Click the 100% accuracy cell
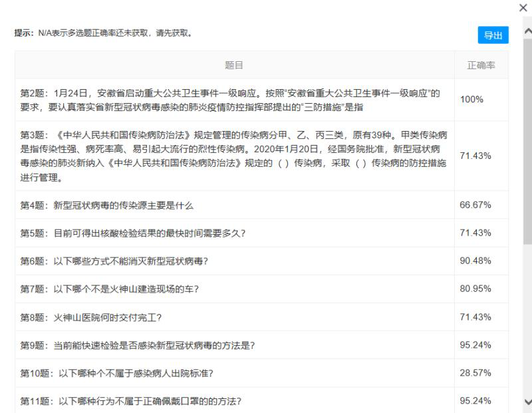The image size is (532, 413). [x=471, y=100]
